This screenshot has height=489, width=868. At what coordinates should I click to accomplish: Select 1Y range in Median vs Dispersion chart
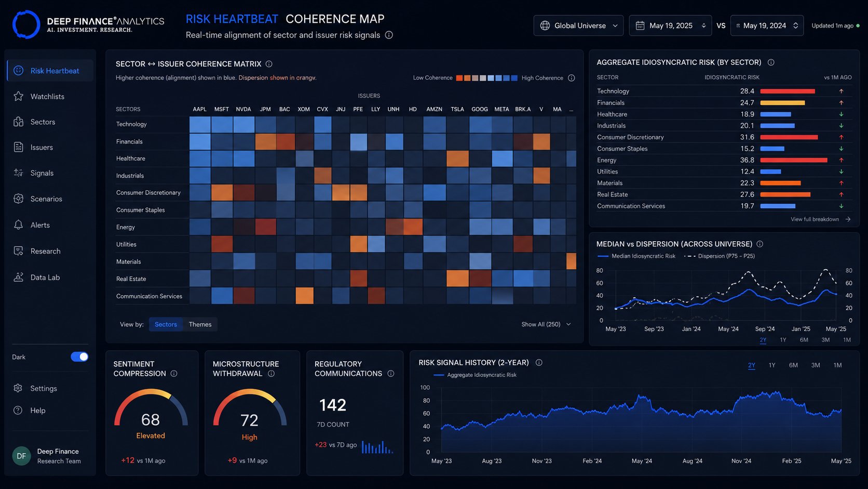[783, 340]
